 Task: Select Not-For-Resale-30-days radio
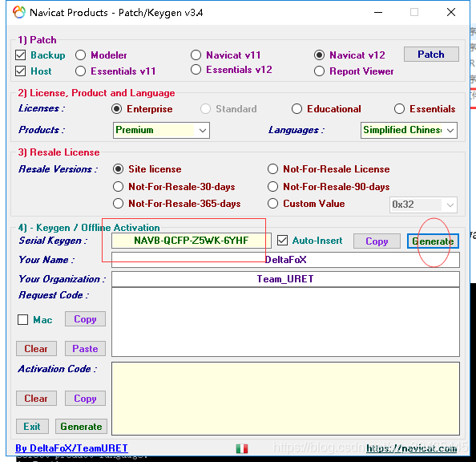click(118, 187)
